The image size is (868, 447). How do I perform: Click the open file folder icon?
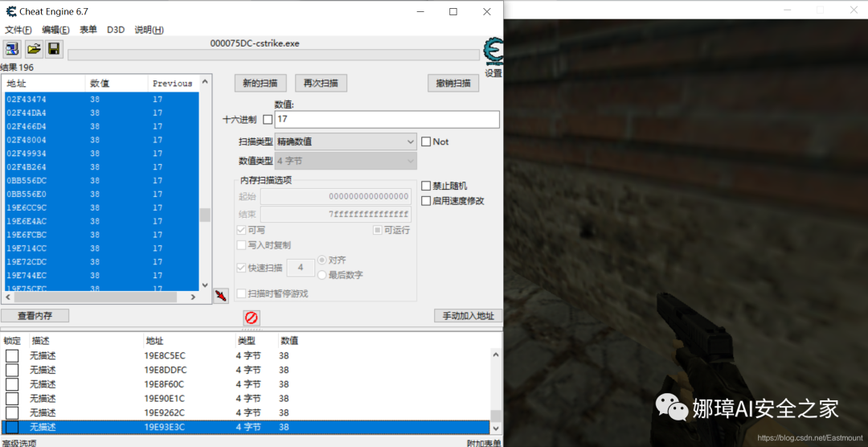click(34, 49)
